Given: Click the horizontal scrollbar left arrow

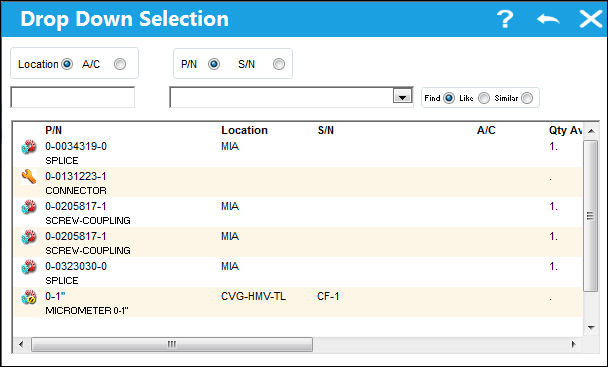Looking at the screenshot, I should (x=21, y=344).
